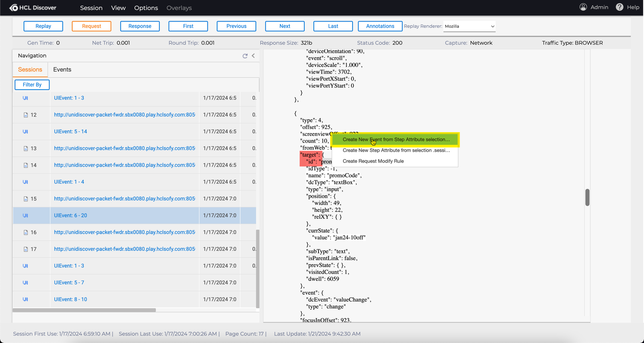
Task: Click the "dcType": "textBox" line
Action: [332, 183]
